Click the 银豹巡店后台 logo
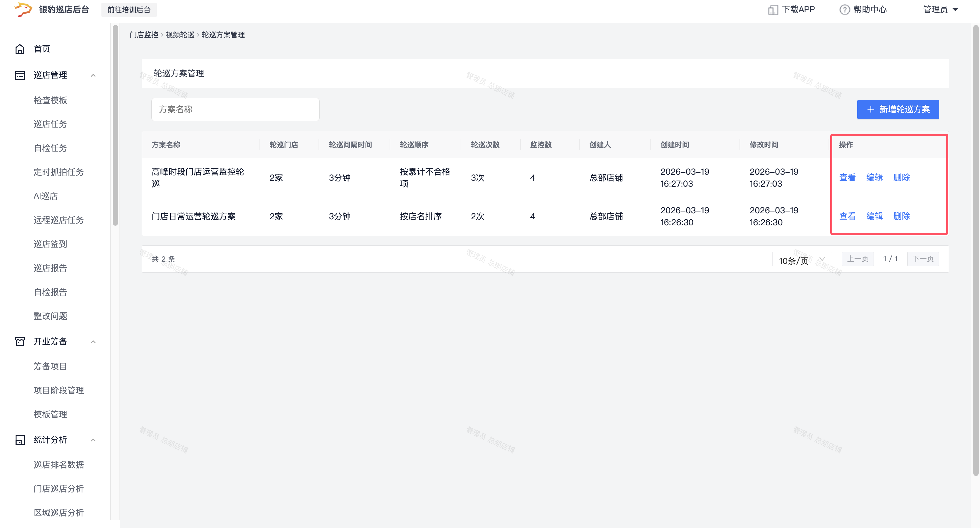The image size is (980, 528). click(23, 10)
